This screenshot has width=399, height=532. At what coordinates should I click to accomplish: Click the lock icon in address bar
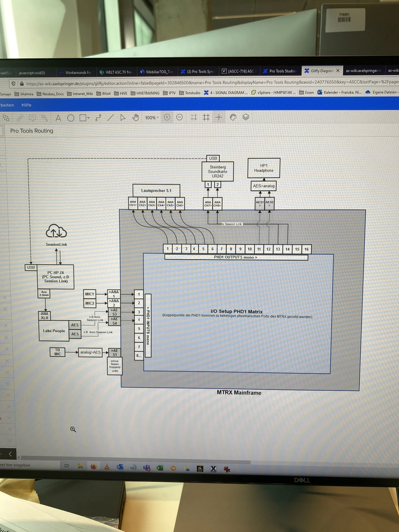(x=22, y=84)
